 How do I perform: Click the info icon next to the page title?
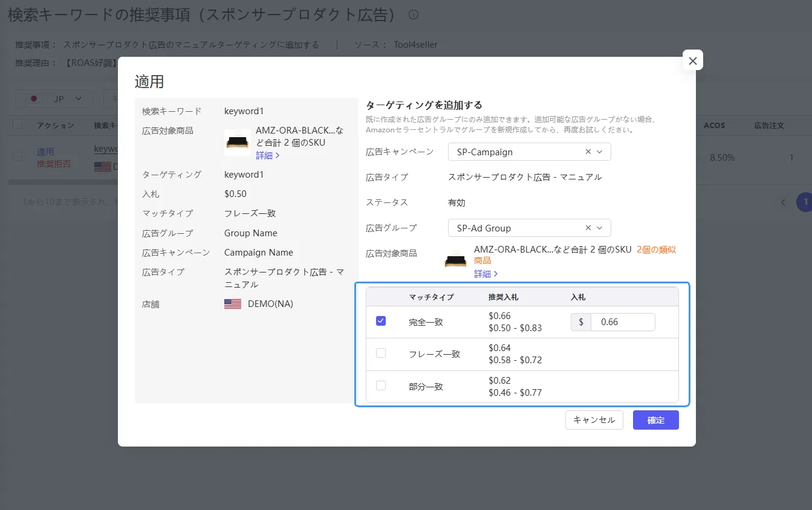pyautogui.click(x=414, y=15)
